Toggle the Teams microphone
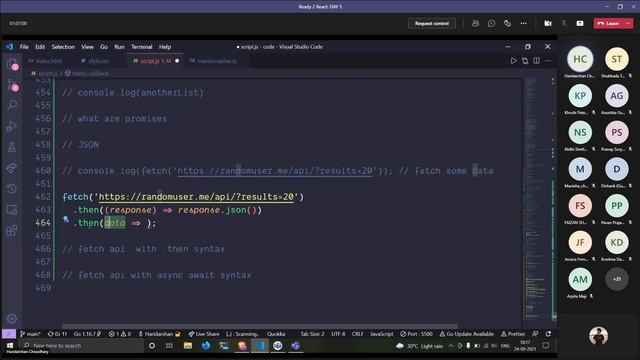This screenshot has width=640, height=360. click(x=564, y=24)
